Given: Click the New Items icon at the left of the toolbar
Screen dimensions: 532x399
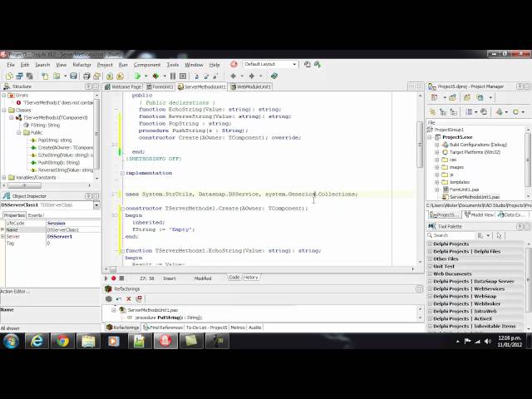Looking at the screenshot, I should [9, 76].
